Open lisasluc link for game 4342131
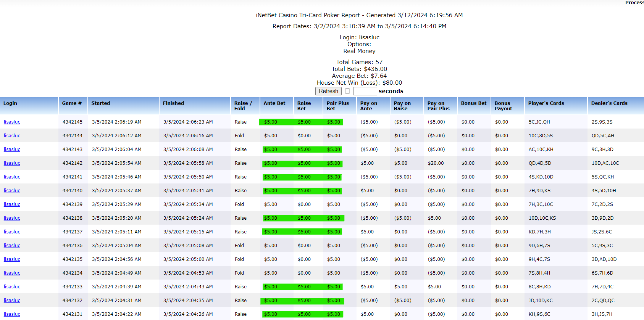Image resolution: width=644 pixels, height=320 pixels. point(12,314)
